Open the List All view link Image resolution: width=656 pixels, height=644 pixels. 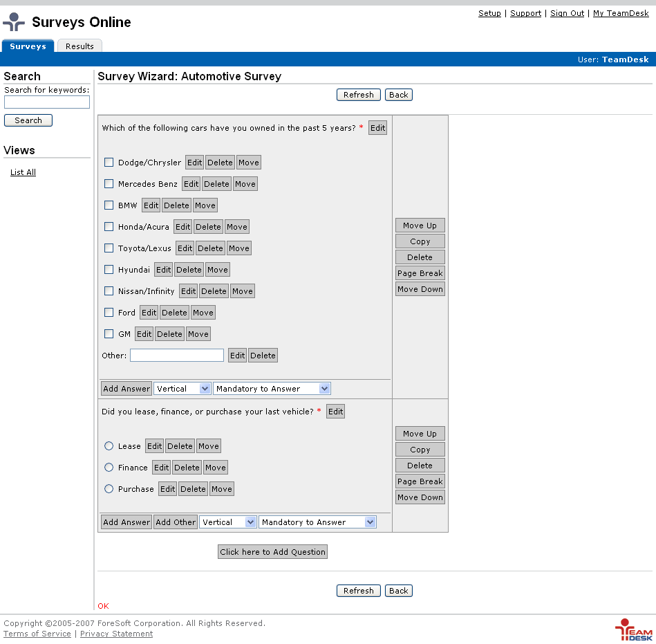(23, 172)
